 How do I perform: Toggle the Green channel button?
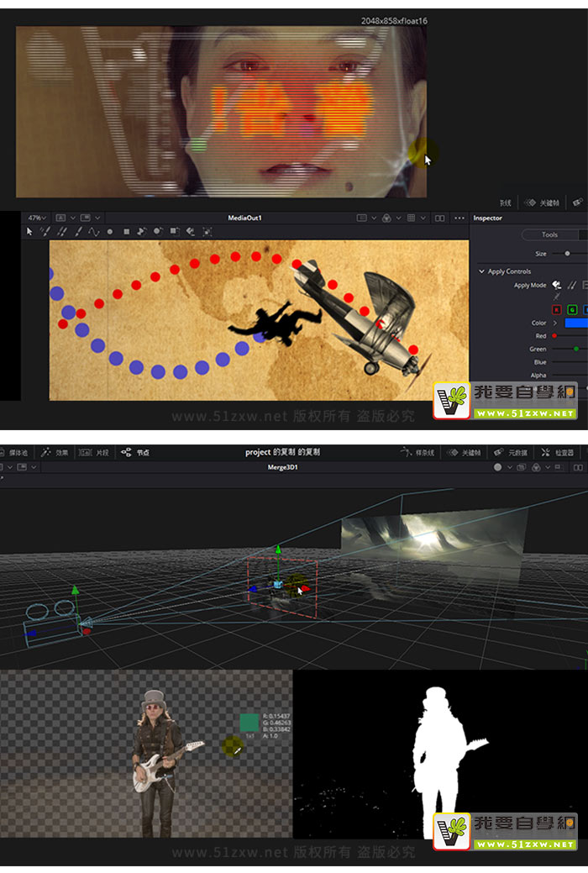572,309
